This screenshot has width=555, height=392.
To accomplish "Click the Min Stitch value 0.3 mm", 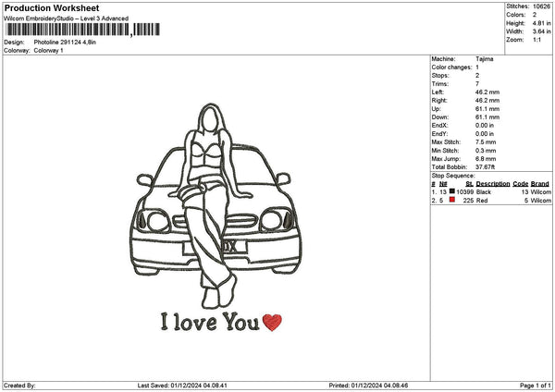I will coord(486,151).
